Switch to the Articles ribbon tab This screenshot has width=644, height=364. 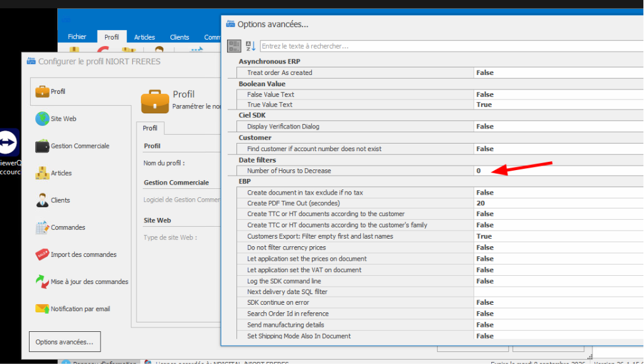click(144, 37)
